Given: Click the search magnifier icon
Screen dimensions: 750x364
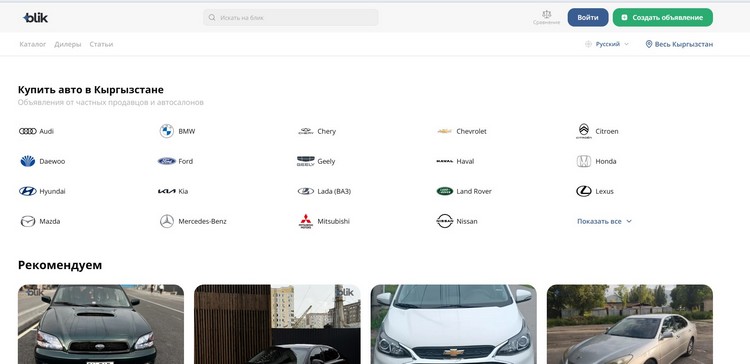Looking at the screenshot, I should point(212,18).
